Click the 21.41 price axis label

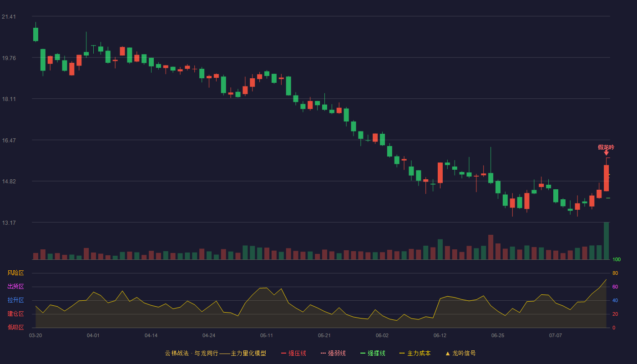(x=9, y=17)
